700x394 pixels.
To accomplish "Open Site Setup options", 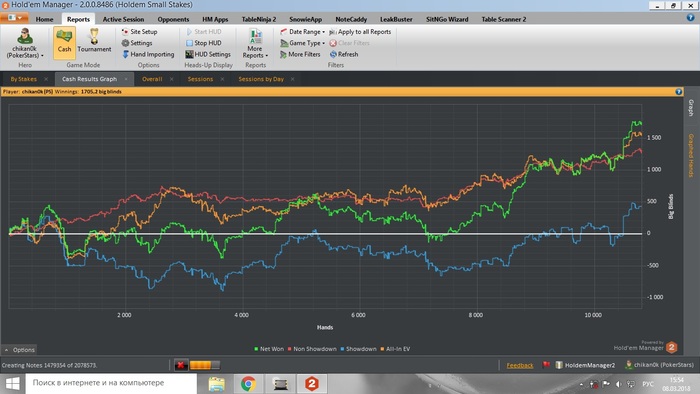I will (x=139, y=32).
